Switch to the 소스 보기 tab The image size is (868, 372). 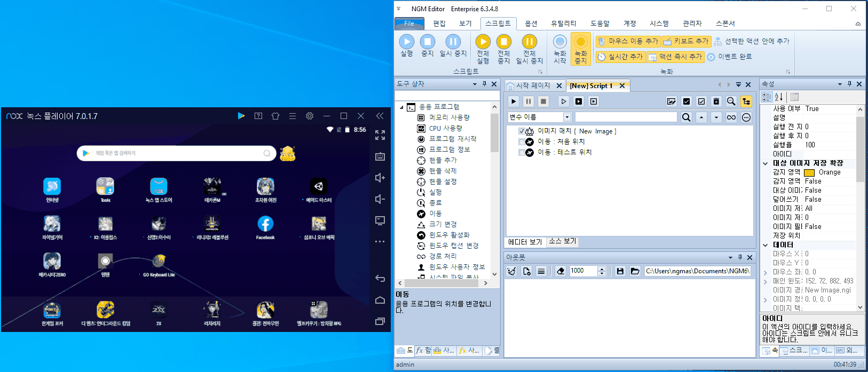[563, 241]
